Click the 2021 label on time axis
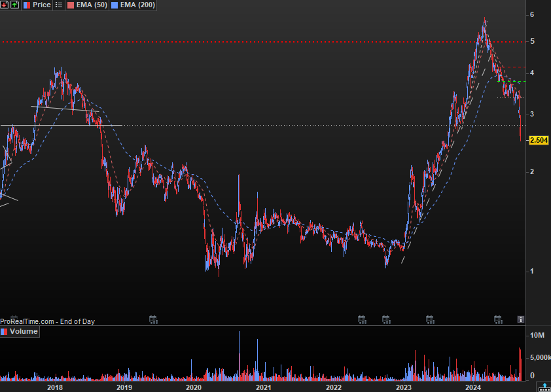 (x=264, y=387)
